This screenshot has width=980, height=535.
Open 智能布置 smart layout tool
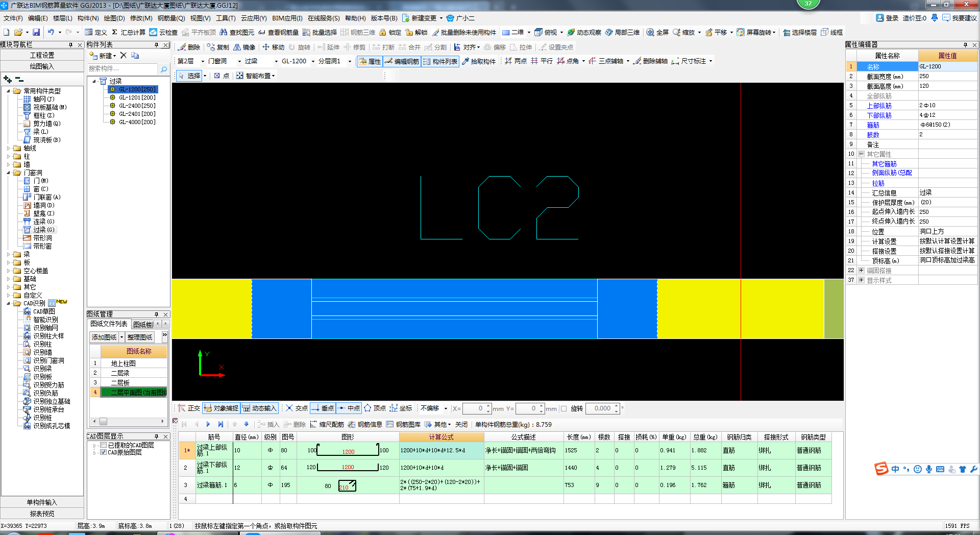255,76
